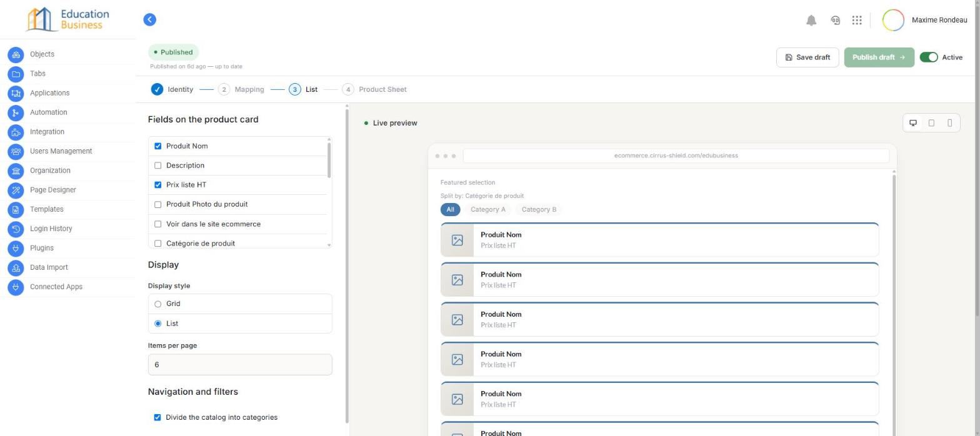This screenshot has width=980, height=436.
Task: Click the Education Business logo
Action: pos(67,19)
